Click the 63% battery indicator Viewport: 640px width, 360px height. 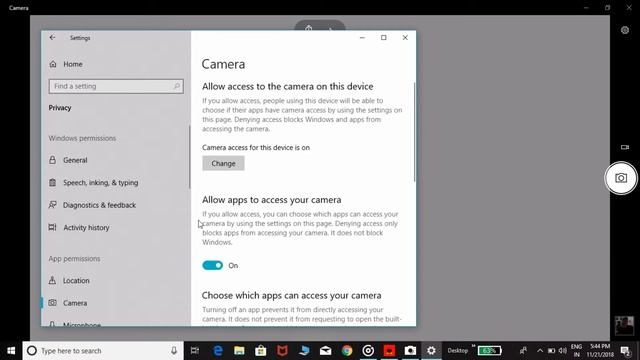pyautogui.click(x=489, y=351)
